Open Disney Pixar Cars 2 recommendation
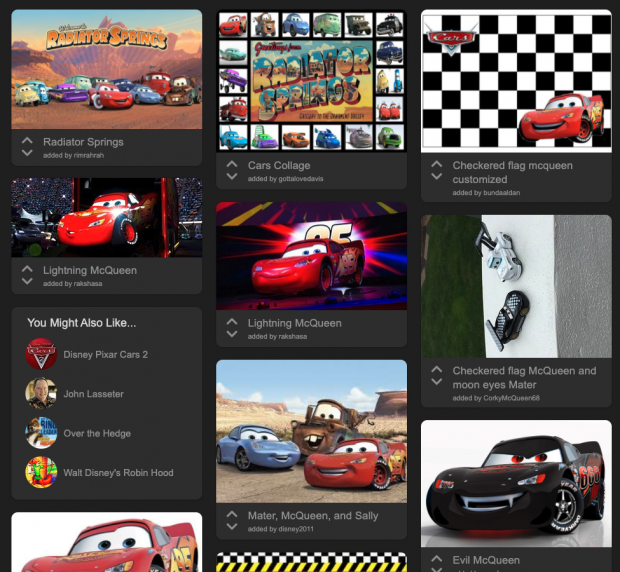 click(106, 355)
